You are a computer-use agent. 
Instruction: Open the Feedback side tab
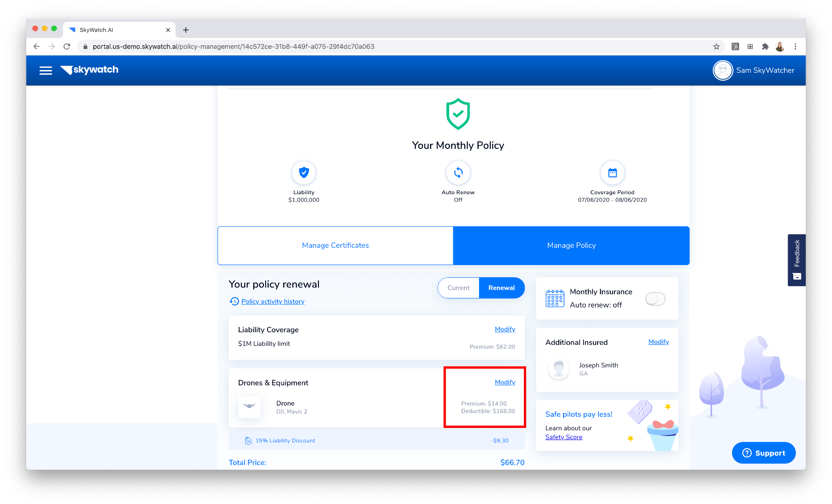point(797,260)
